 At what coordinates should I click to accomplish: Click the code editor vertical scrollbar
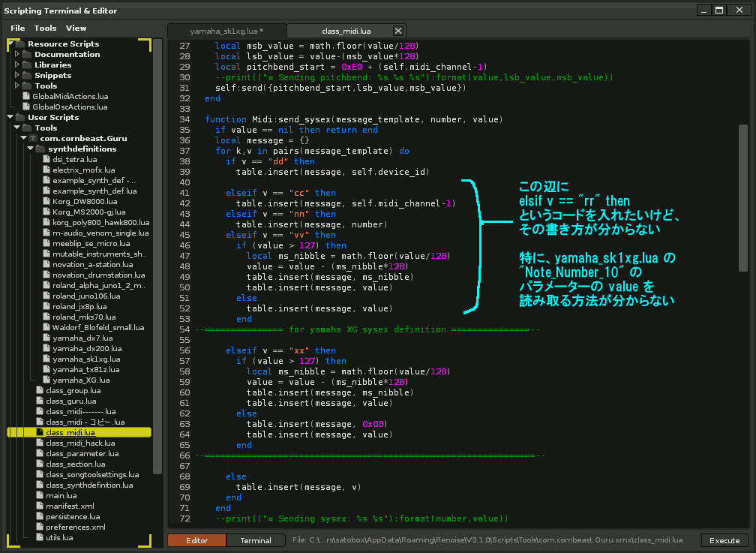(743, 198)
